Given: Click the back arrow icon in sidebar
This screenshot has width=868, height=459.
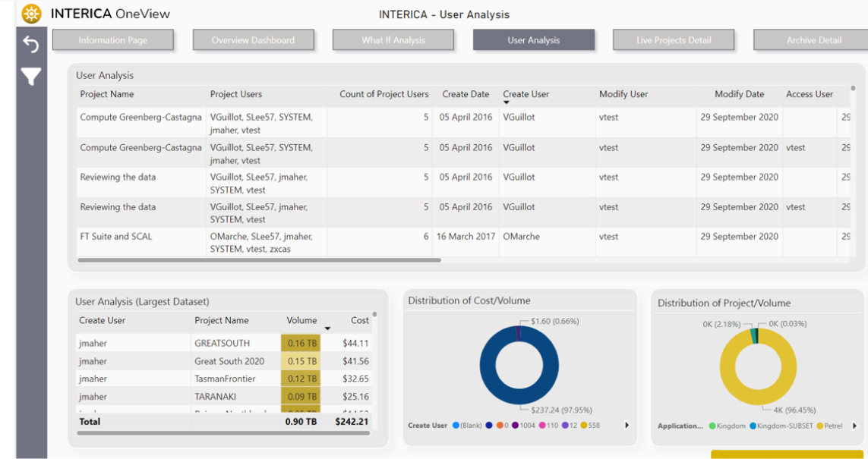Looking at the screenshot, I should [x=30, y=45].
